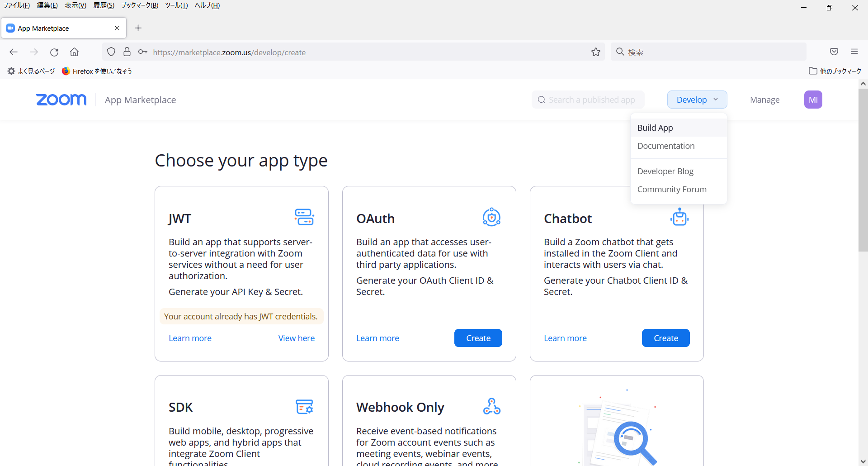Click the Webhook Only icon
Viewport: 868px width, 466px height.
click(492, 406)
